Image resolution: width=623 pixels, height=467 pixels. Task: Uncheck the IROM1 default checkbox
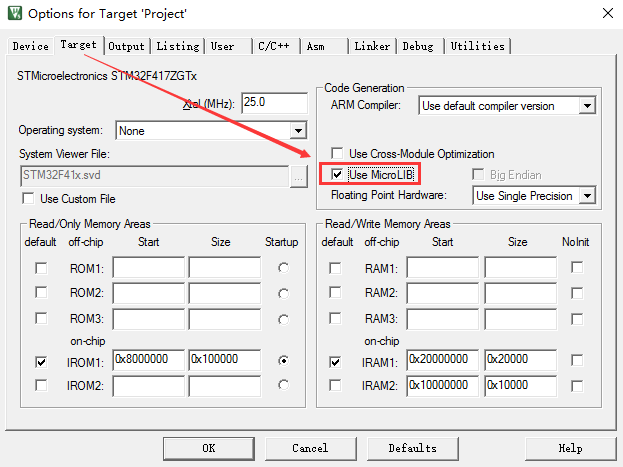[41, 362]
